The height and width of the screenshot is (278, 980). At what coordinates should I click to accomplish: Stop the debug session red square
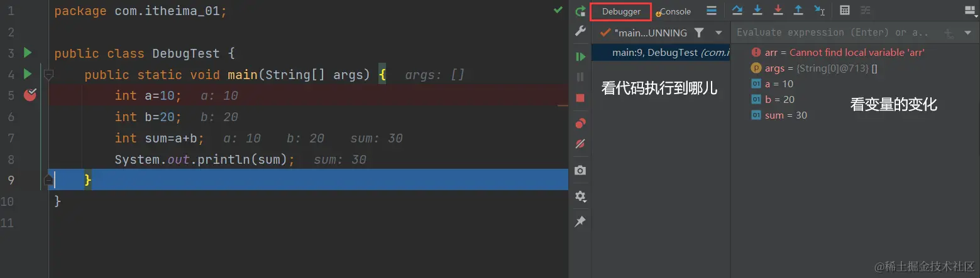coord(580,98)
